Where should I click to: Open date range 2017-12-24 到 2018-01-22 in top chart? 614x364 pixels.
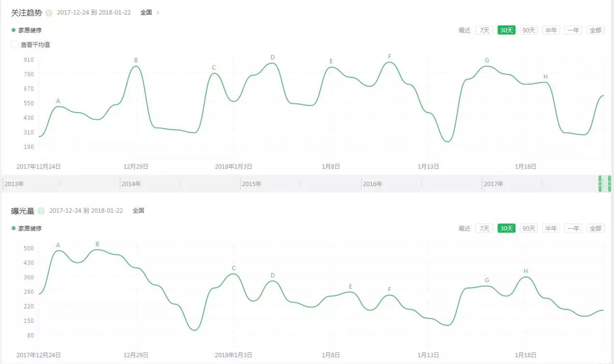pos(94,13)
